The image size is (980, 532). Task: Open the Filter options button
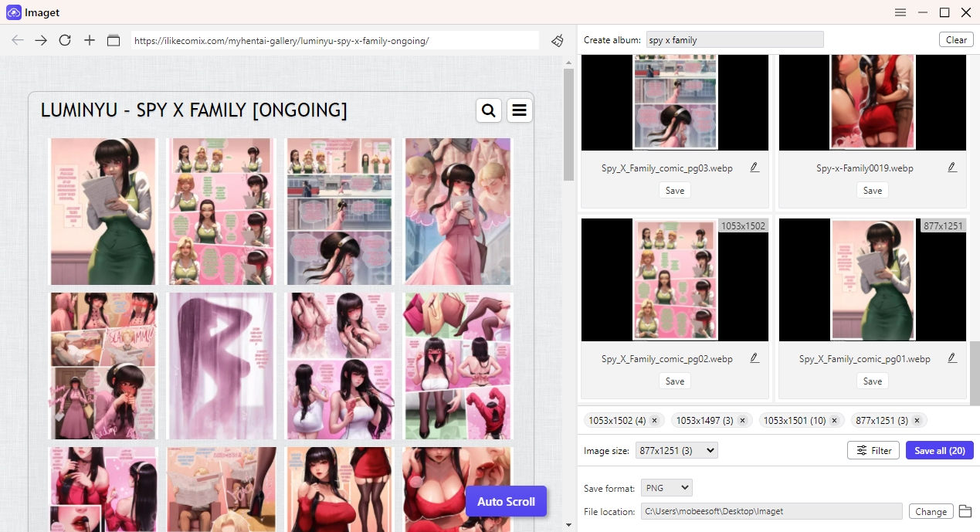[x=873, y=451]
